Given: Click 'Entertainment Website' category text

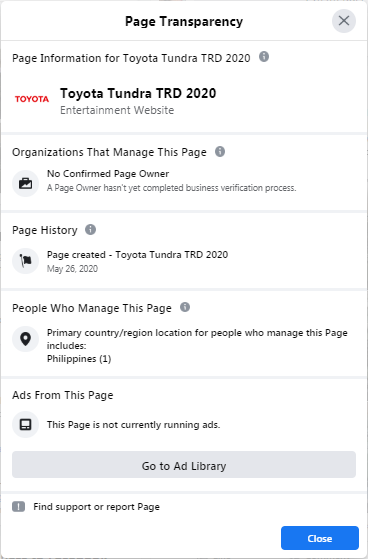Looking at the screenshot, I should tap(117, 110).
